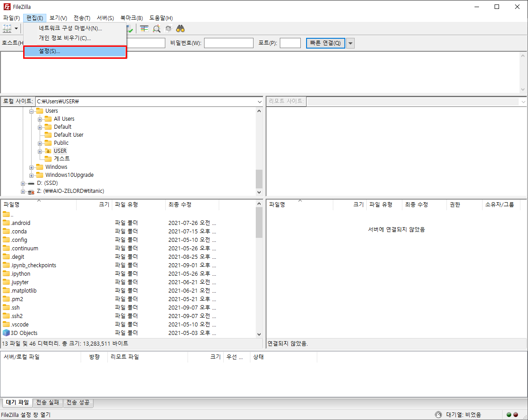Open the 파일(F) menu
The height and width of the screenshot is (420, 528).
coord(12,18)
